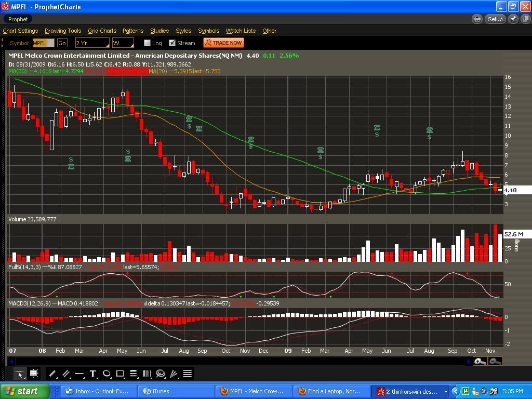
Task: Select the horizontal price levels tool
Action: pos(187,374)
